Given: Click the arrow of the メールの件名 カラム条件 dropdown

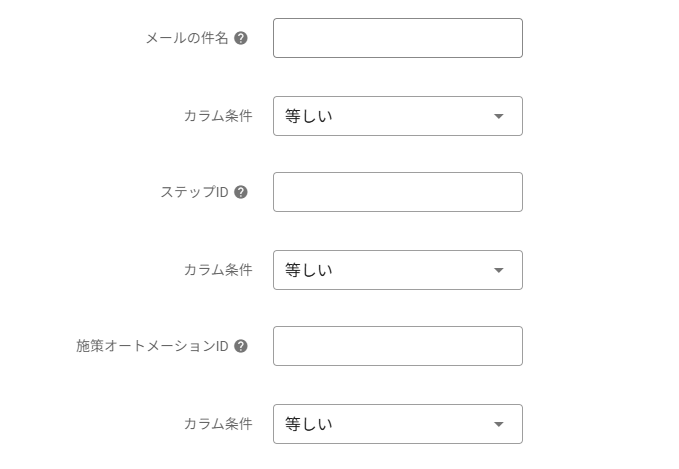Looking at the screenshot, I should click(x=499, y=116).
